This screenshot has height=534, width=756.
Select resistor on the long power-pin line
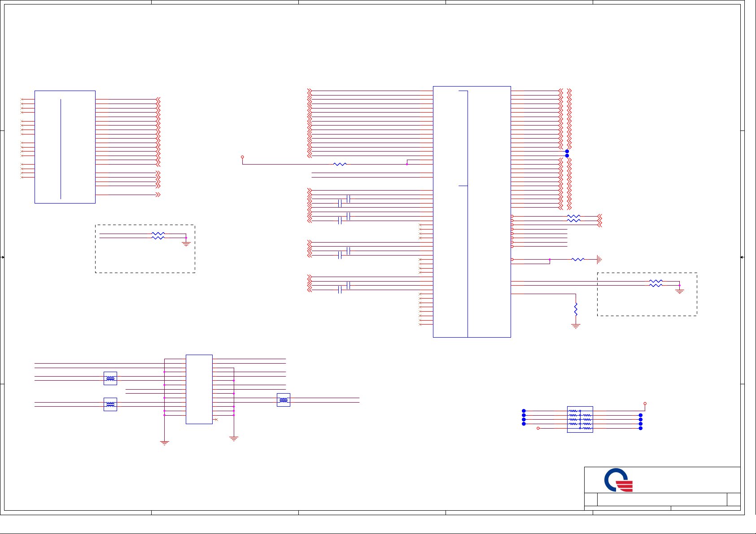point(340,164)
